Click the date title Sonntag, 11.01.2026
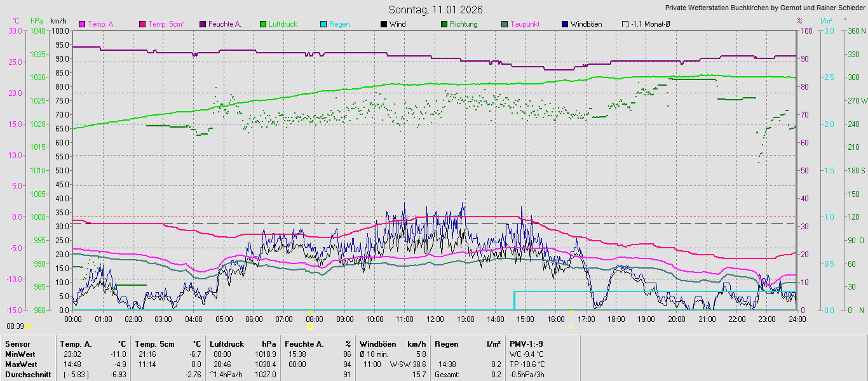This screenshot has height=381, width=868. 435,10
